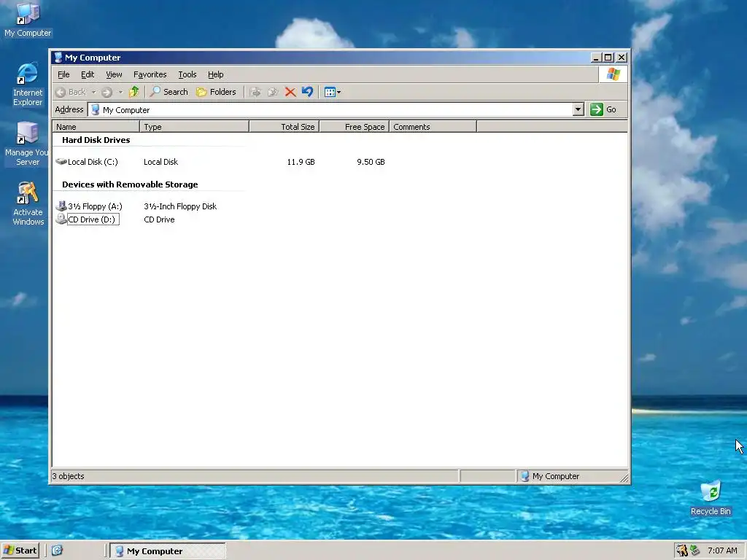This screenshot has width=747, height=560.
Task: Maximize the My Computer window
Action: (x=608, y=58)
